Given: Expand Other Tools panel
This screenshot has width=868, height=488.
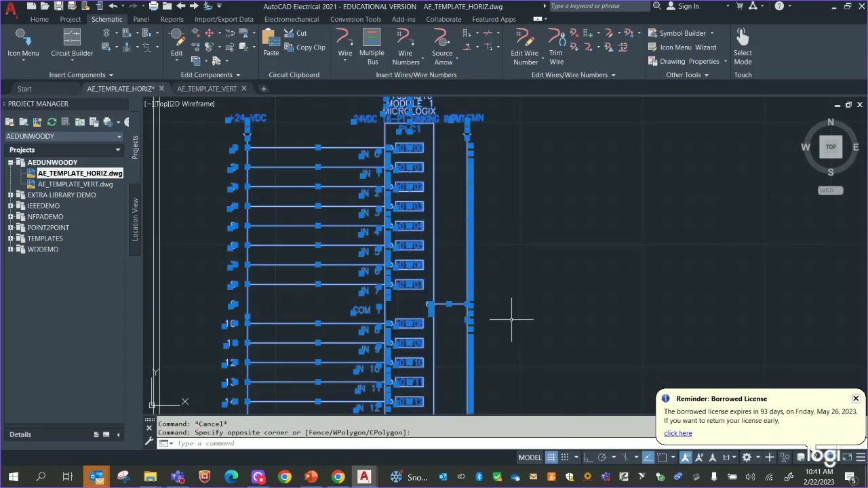Looking at the screenshot, I should coord(687,75).
